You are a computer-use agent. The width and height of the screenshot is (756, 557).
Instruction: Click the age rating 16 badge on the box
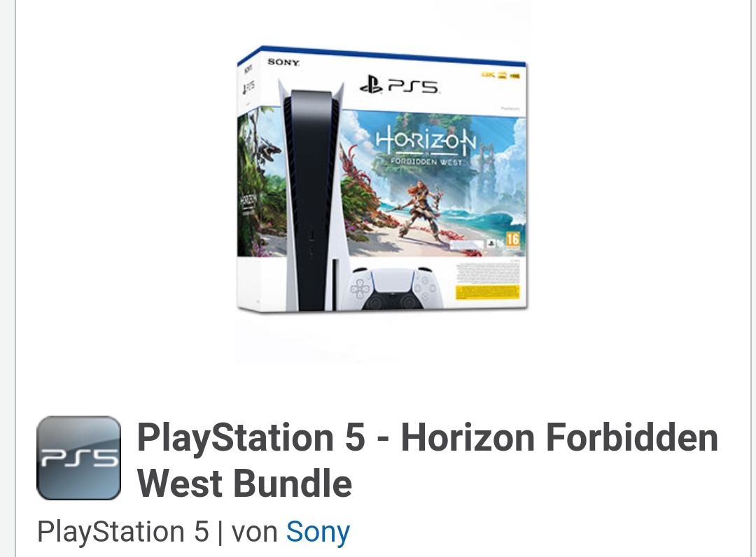click(512, 241)
